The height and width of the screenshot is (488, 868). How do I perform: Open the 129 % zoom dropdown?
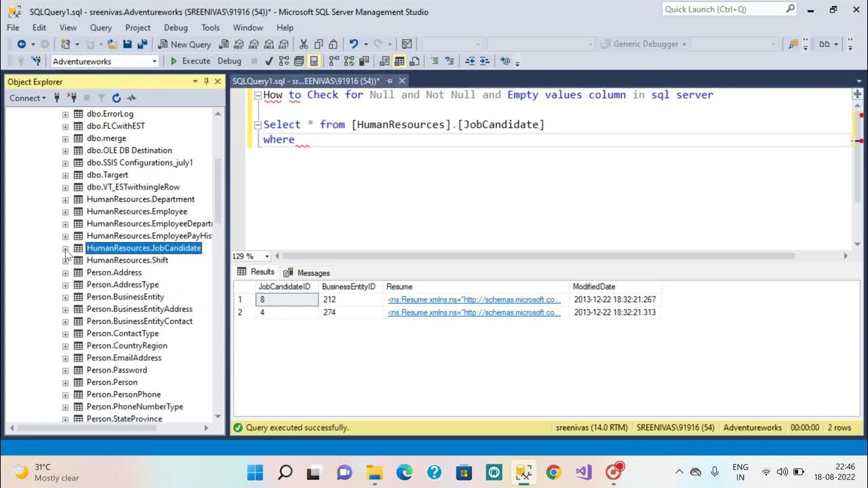267,256
